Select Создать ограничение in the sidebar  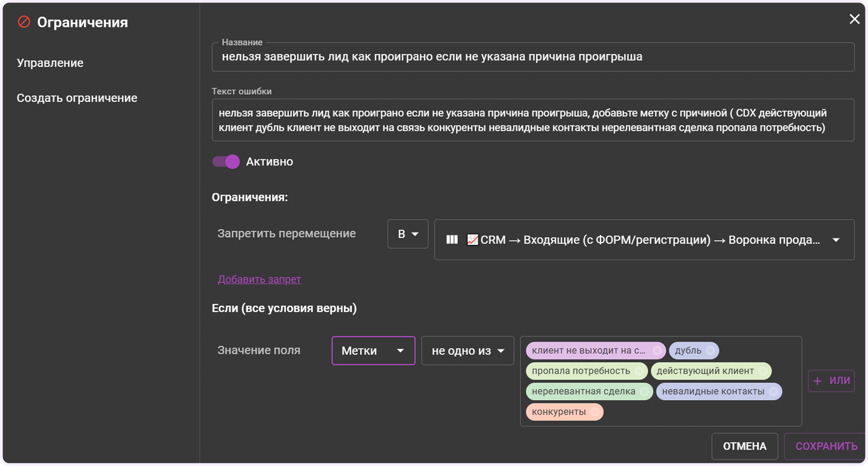(x=77, y=97)
